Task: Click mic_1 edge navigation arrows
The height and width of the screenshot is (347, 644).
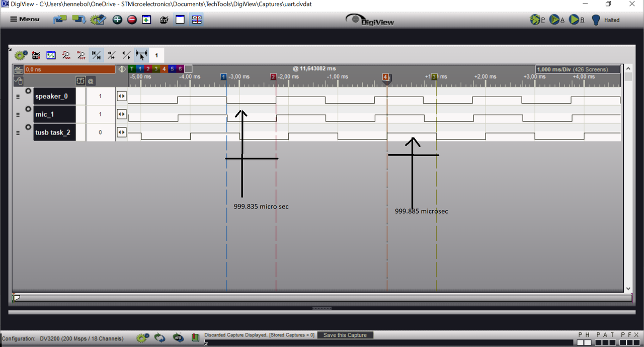Action: (121, 114)
